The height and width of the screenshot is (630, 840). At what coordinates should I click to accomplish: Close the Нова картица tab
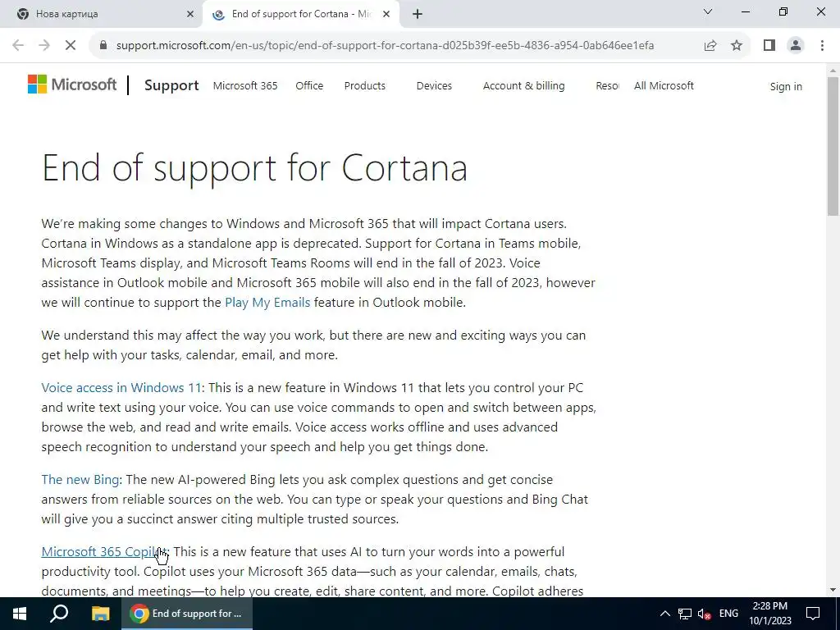coord(190,14)
